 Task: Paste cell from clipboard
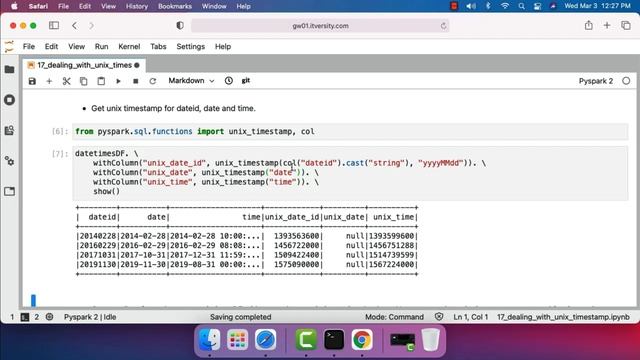[x=101, y=81]
